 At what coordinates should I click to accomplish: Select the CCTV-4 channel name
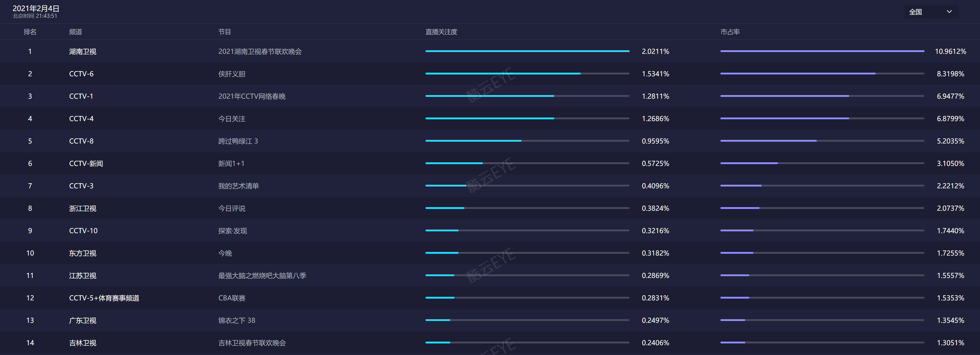(x=81, y=119)
